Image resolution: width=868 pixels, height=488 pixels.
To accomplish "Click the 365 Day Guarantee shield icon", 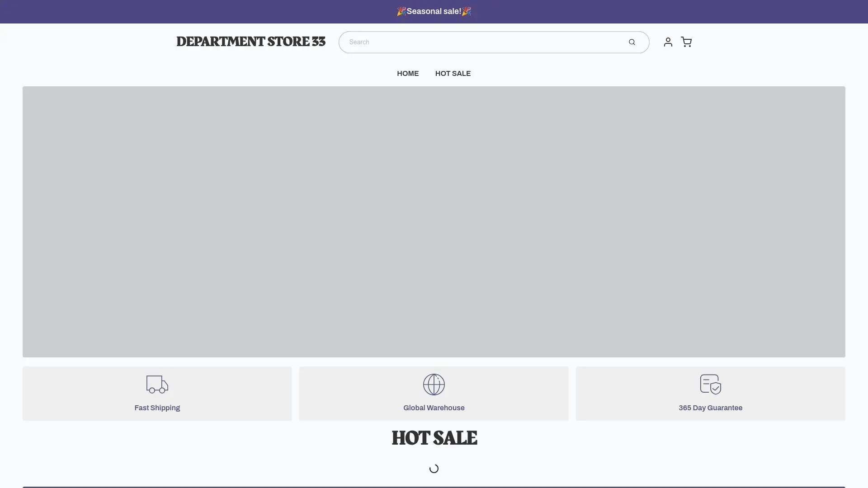I will click(x=710, y=384).
